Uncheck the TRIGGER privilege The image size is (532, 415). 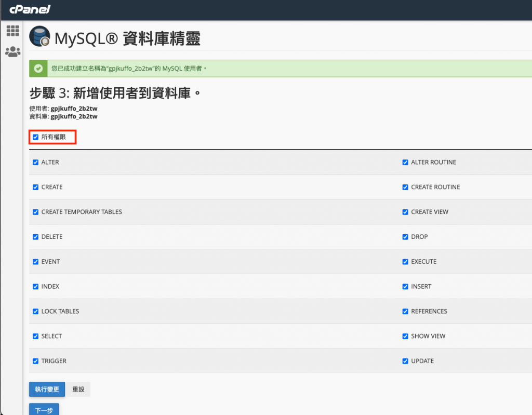pos(36,361)
